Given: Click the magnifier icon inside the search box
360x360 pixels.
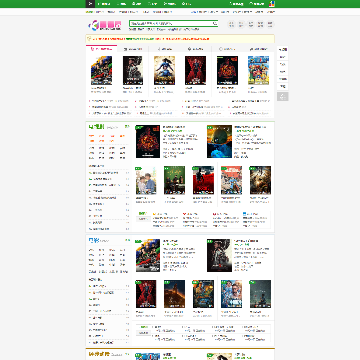Looking at the screenshot, I should 215,23.
